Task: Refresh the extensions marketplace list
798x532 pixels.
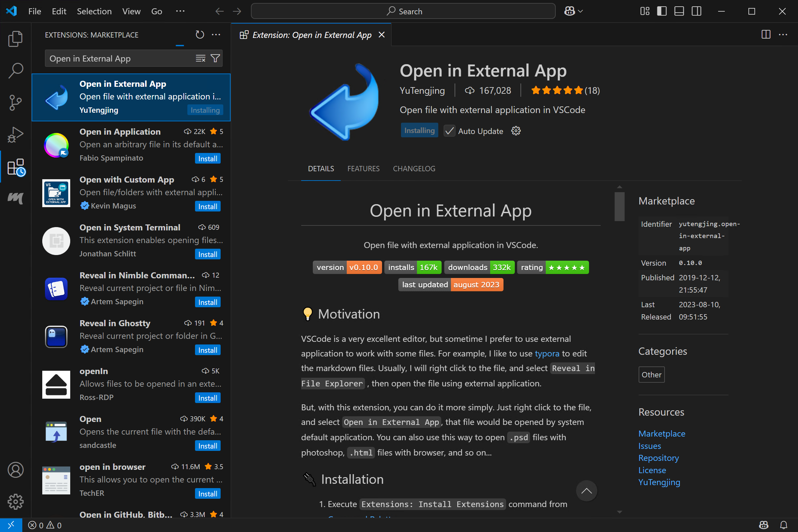Action: 200,35
